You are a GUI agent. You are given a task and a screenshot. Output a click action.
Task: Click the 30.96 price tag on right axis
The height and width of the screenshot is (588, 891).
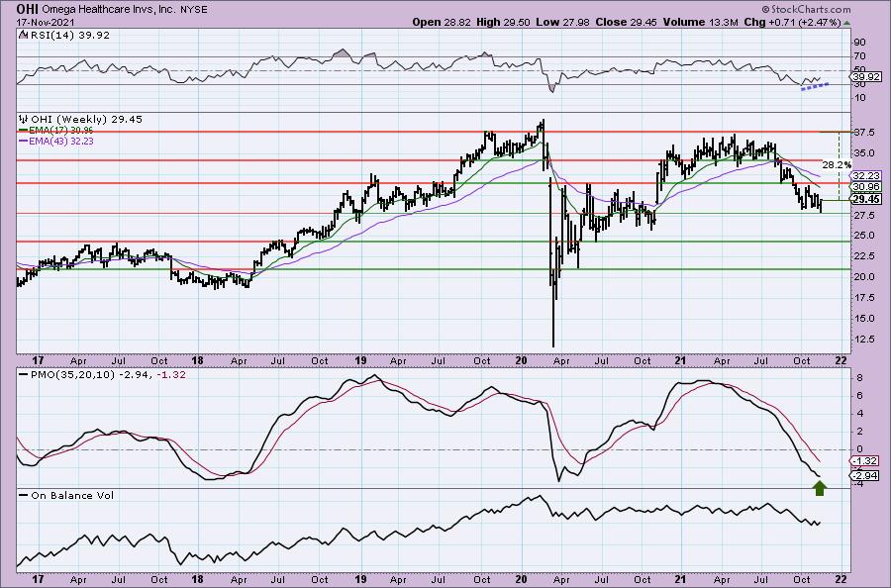click(x=866, y=186)
